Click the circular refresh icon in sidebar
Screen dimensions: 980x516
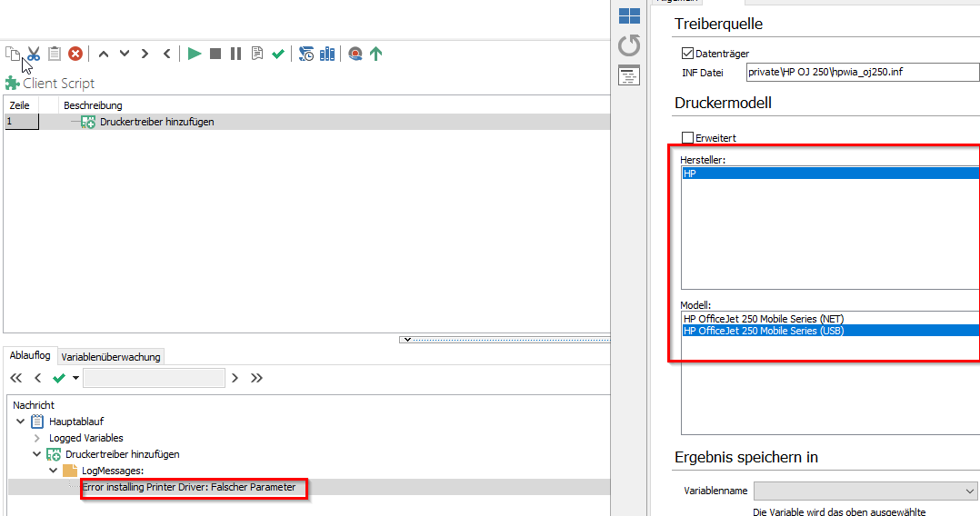pyautogui.click(x=629, y=45)
